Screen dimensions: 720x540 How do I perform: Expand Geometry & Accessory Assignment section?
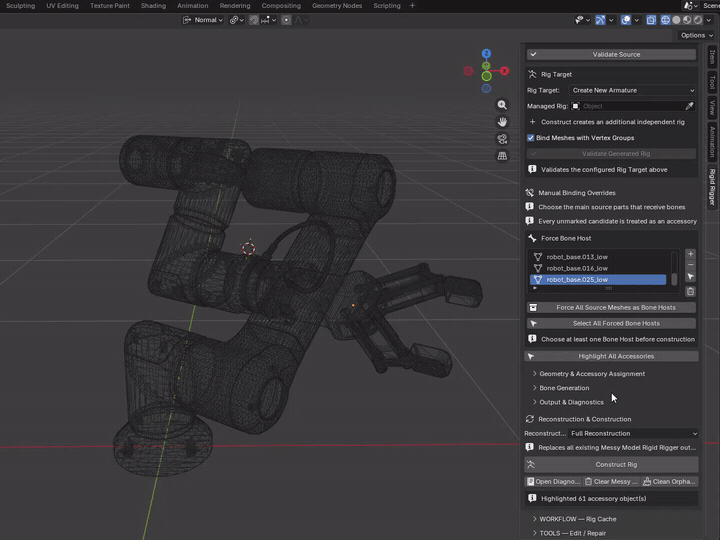point(591,374)
